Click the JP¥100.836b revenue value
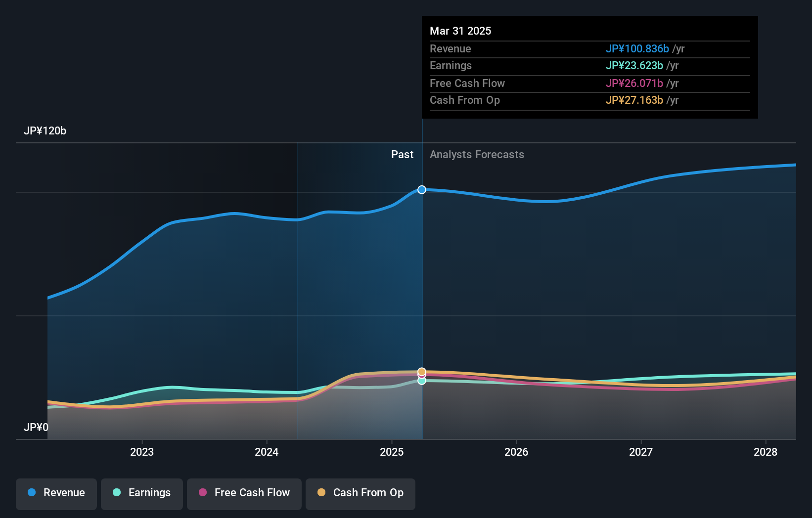 [637, 49]
